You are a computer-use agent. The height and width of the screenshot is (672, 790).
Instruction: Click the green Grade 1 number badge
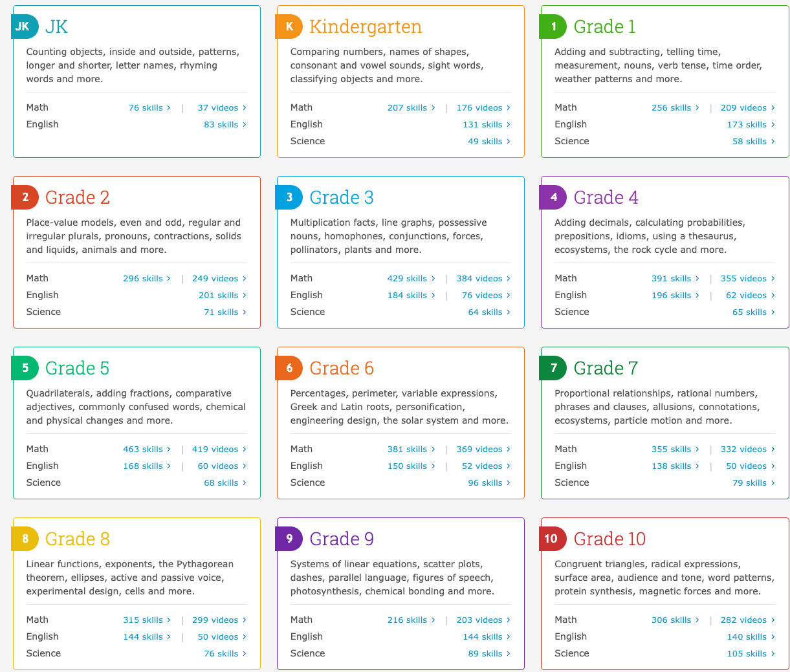tap(553, 27)
